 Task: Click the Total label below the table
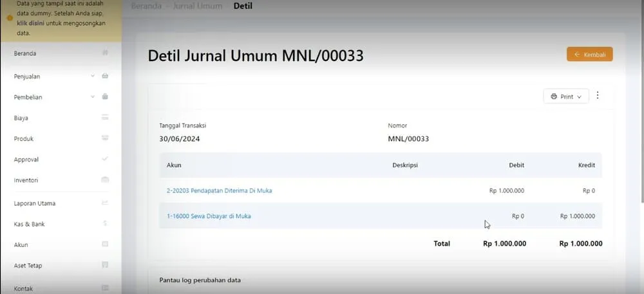pos(442,244)
